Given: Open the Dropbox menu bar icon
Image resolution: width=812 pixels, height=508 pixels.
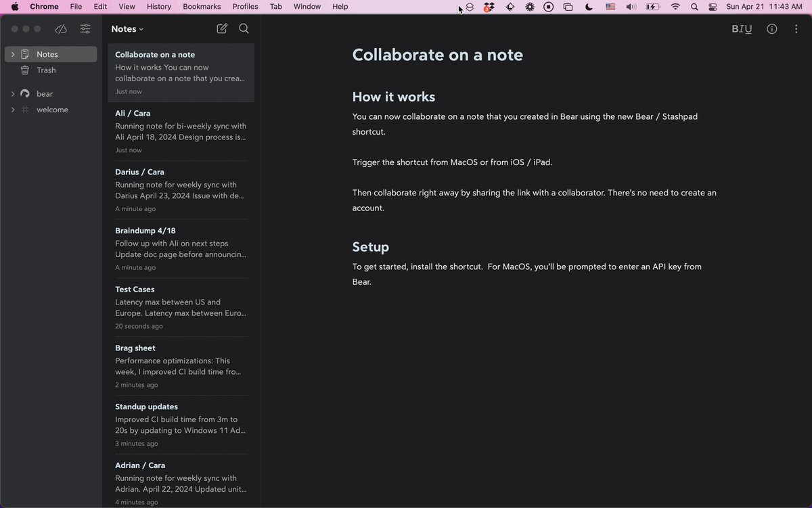Looking at the screenshot, I should pos(489,7).
